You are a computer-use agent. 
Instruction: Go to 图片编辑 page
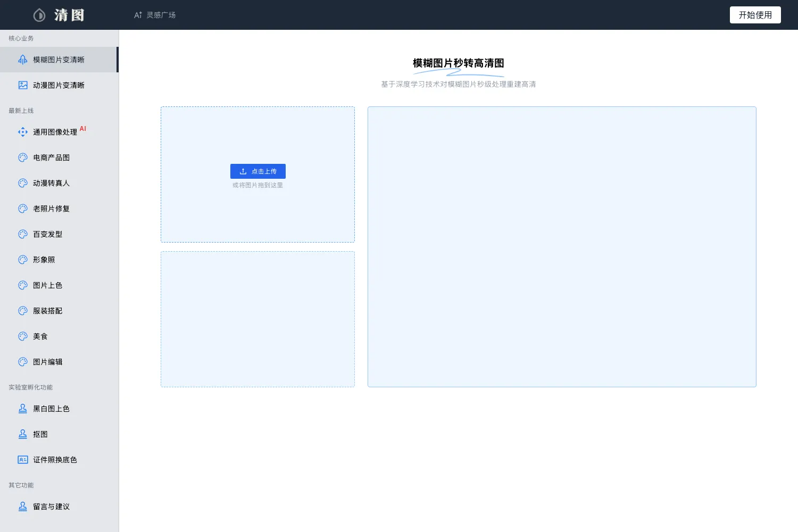(x=59, y=362)
